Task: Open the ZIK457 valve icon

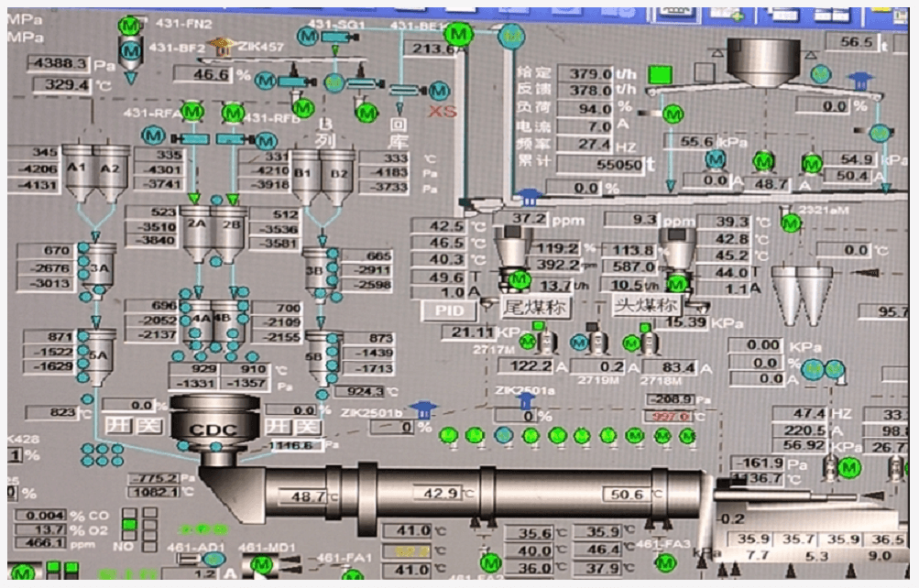Action: 218,46
